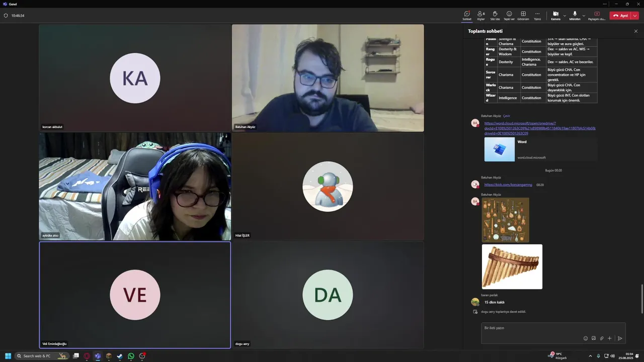
Task: Open the volume control in tray
Action: click(x=612, y=356)
